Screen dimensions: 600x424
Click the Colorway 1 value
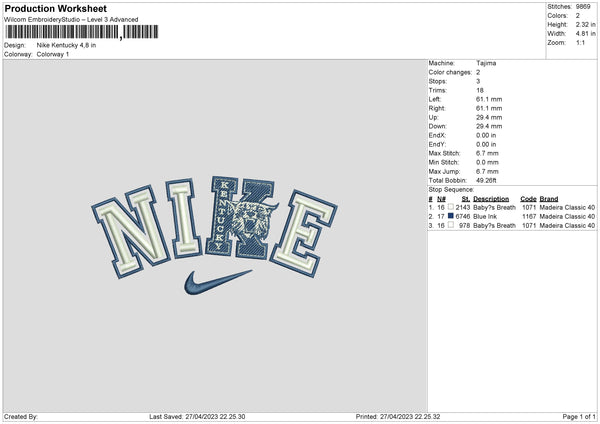[x=53, y=54]
